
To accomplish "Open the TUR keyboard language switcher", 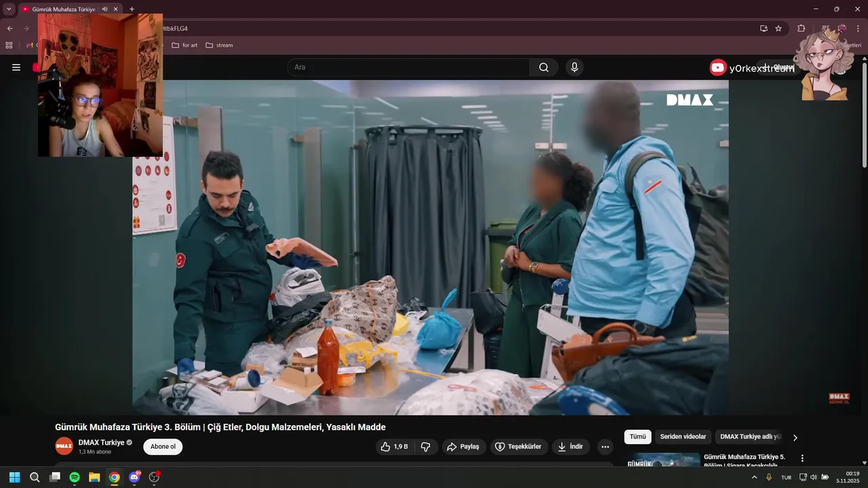I will (786, 477).
